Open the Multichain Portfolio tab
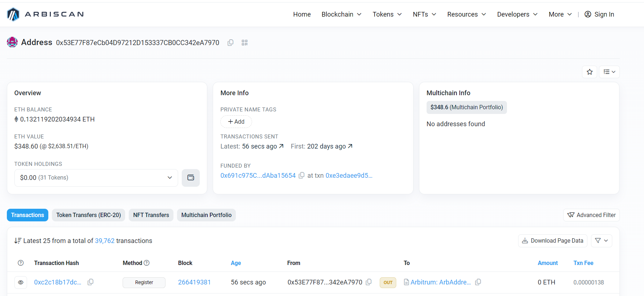This screenshot has height=296, width=644. point(206,215)
